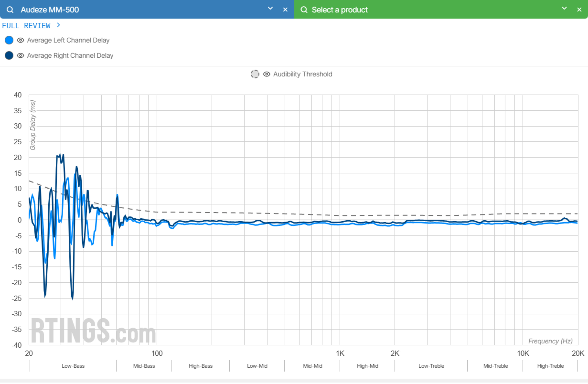Click the light blue left channel swatch

pos(9,40)
